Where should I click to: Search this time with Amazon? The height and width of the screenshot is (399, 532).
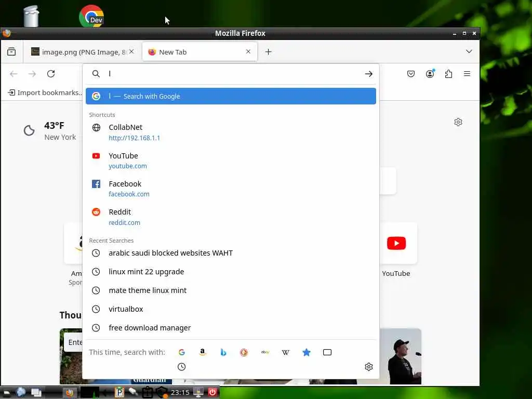tap(202, 352)
